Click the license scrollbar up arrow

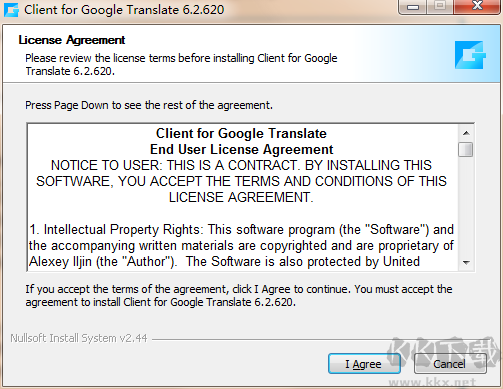coord(466,133)
